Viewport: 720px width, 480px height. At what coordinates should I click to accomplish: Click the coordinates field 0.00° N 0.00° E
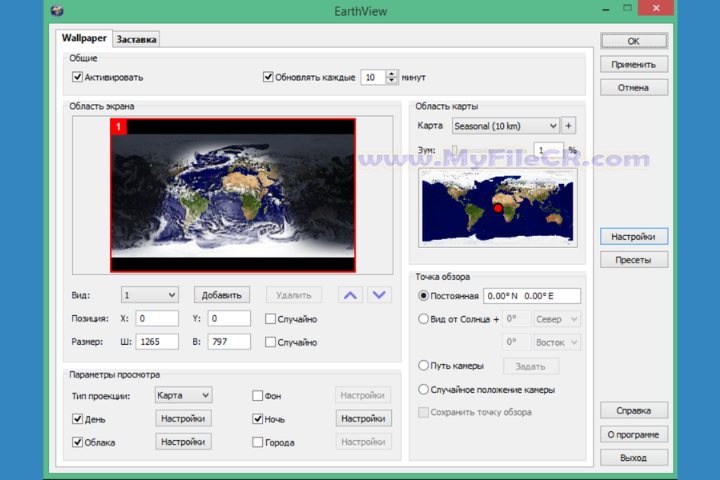point(532,296)
